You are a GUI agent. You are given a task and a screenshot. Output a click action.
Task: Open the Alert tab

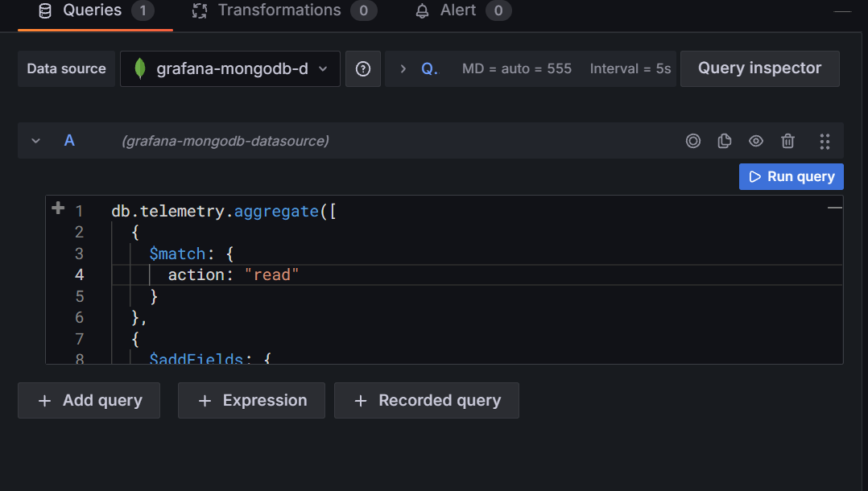pyautogui.click(x=463, y=11)
